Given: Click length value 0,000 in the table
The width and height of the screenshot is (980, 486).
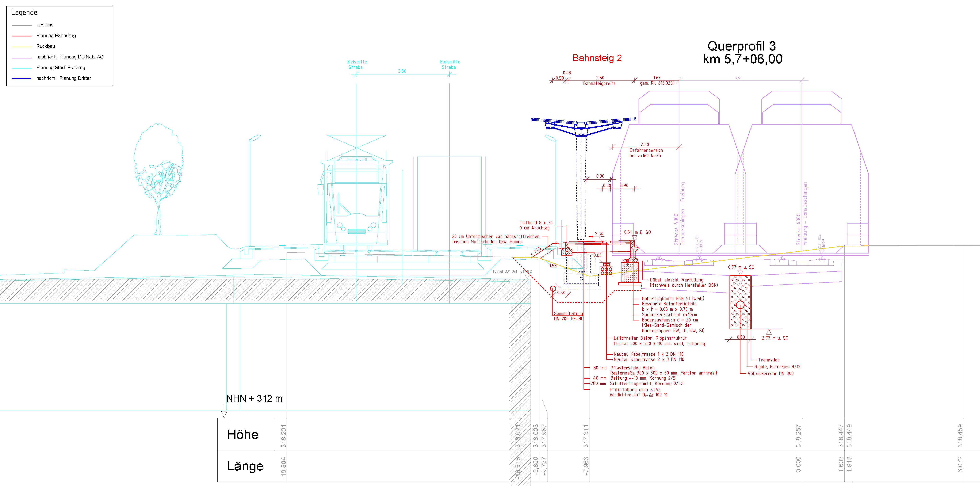Looking at the screenshot, I should click(x=798, y=464).
